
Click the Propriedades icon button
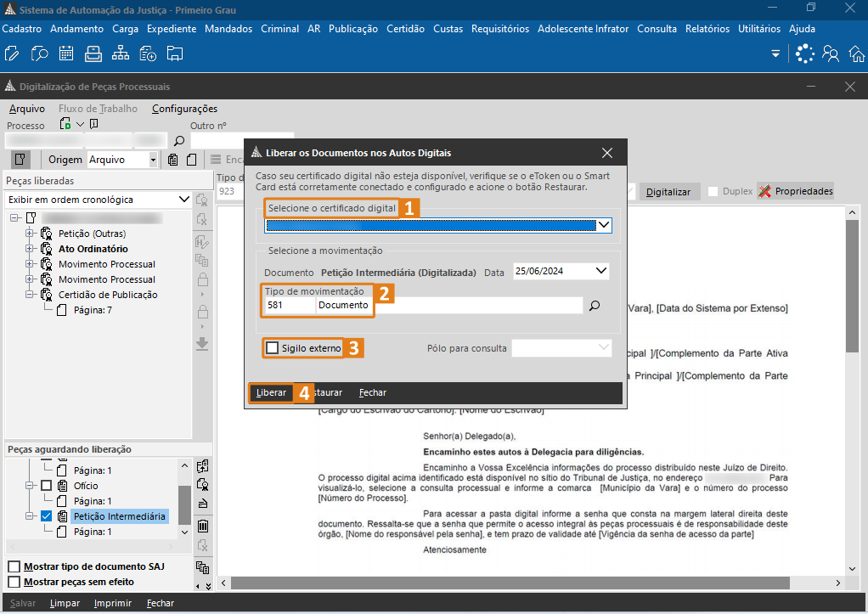click(796, 191)
